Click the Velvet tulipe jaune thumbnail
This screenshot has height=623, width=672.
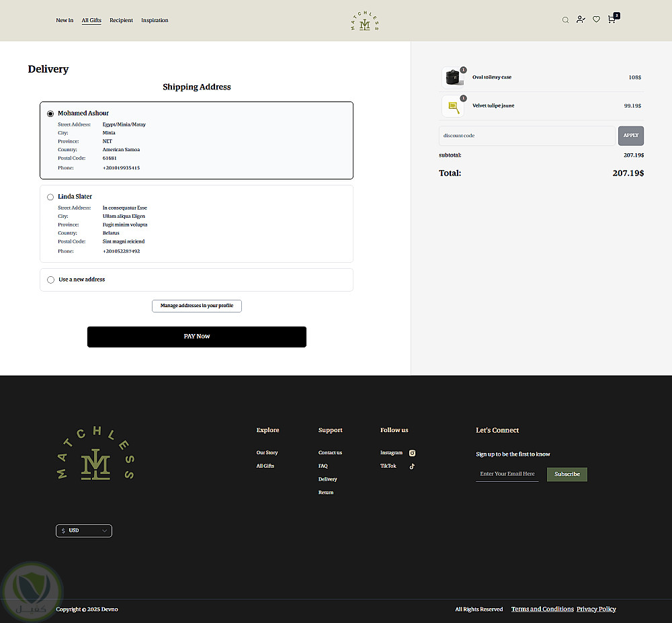coord(453,106)
